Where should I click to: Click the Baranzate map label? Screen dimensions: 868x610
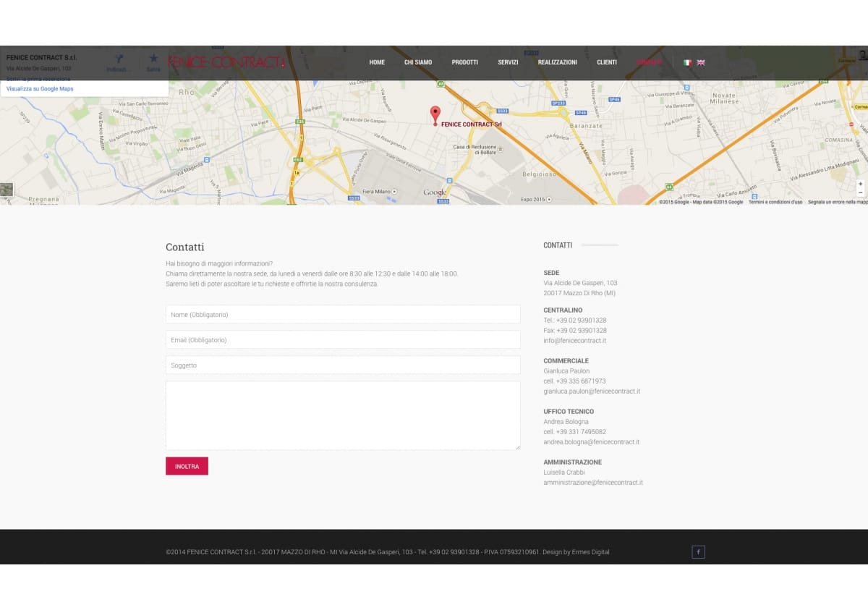[x=586, y=126]
